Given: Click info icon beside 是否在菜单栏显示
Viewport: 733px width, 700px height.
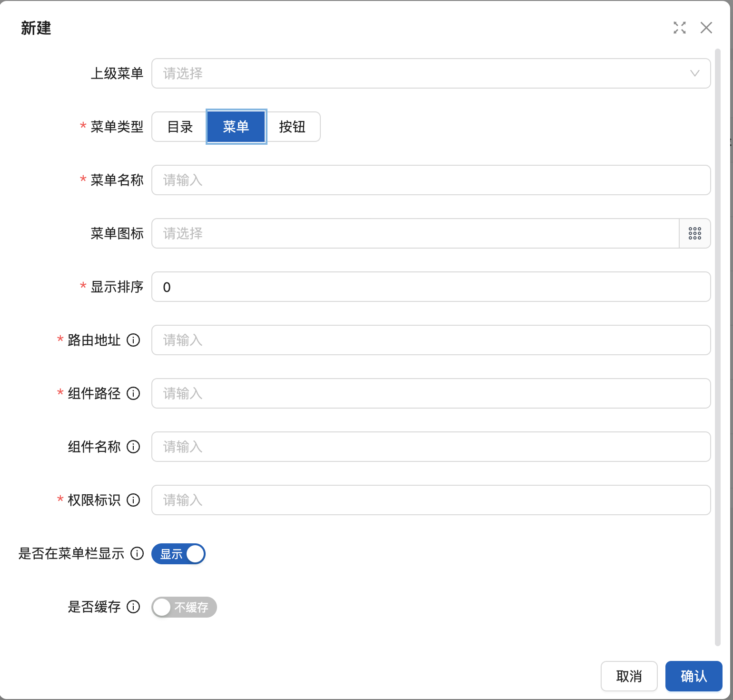Looking at the screenshot, I should point(137,553).
